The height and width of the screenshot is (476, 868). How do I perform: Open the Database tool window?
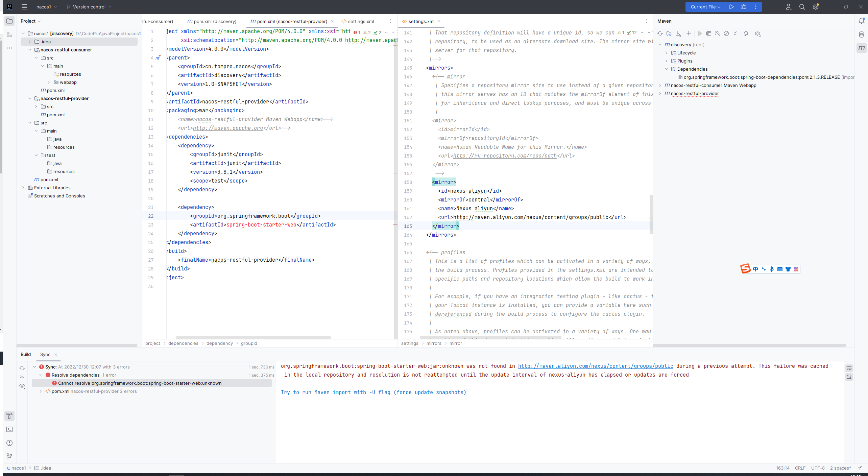point(862,34)
